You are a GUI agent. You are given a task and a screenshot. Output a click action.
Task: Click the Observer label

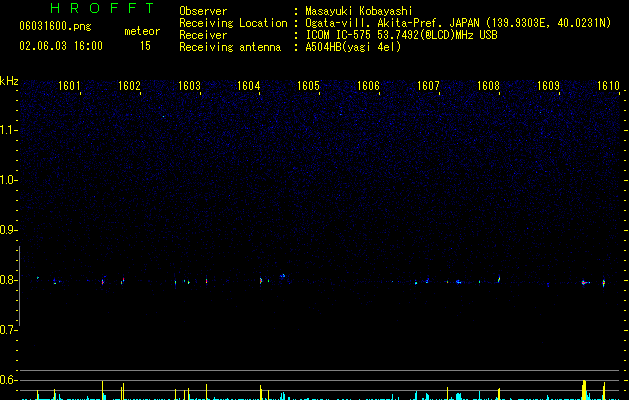coord(203,11)
